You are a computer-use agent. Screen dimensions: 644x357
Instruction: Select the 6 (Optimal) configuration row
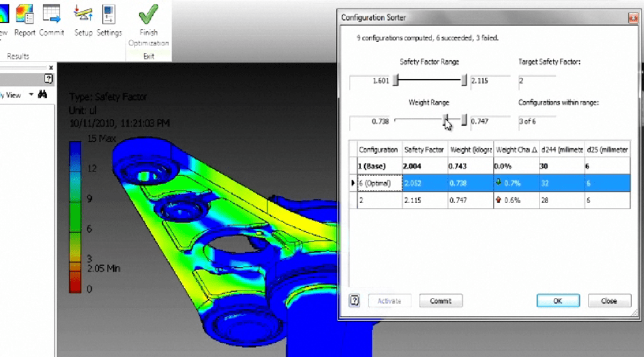point(489,183)
